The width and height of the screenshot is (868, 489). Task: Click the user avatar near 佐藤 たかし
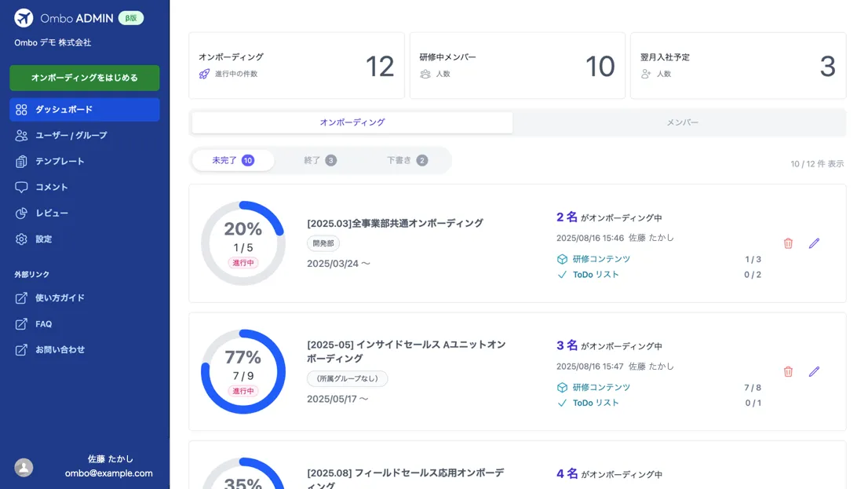click(x=23, y=467)
